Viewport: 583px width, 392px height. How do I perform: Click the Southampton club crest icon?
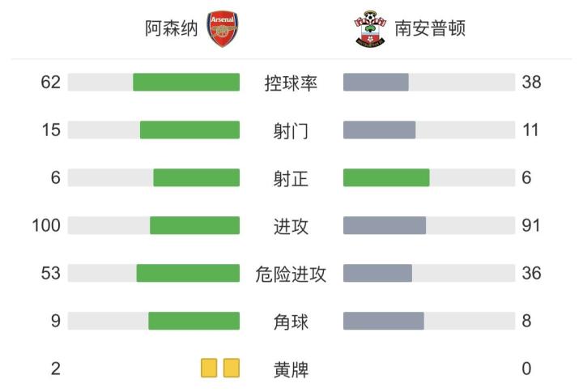tap(370, 29)
